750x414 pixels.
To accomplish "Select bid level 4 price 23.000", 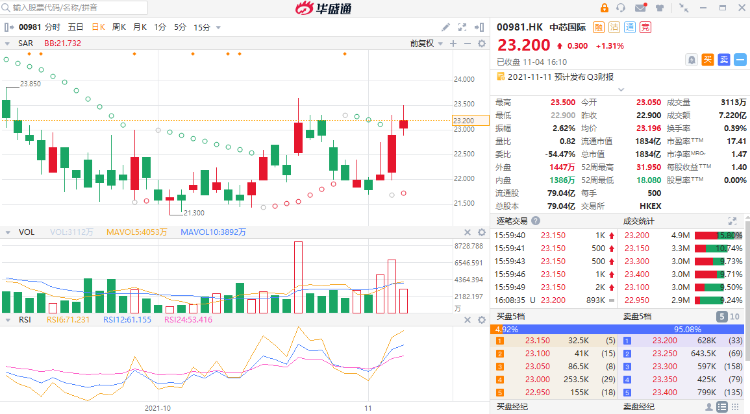I will pos(538,379).
